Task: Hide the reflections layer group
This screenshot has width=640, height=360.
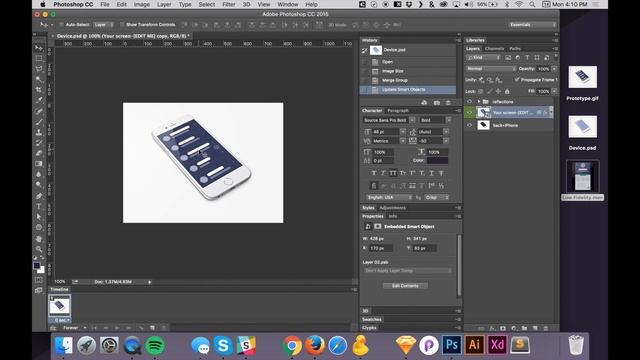Action: [469, 102]
